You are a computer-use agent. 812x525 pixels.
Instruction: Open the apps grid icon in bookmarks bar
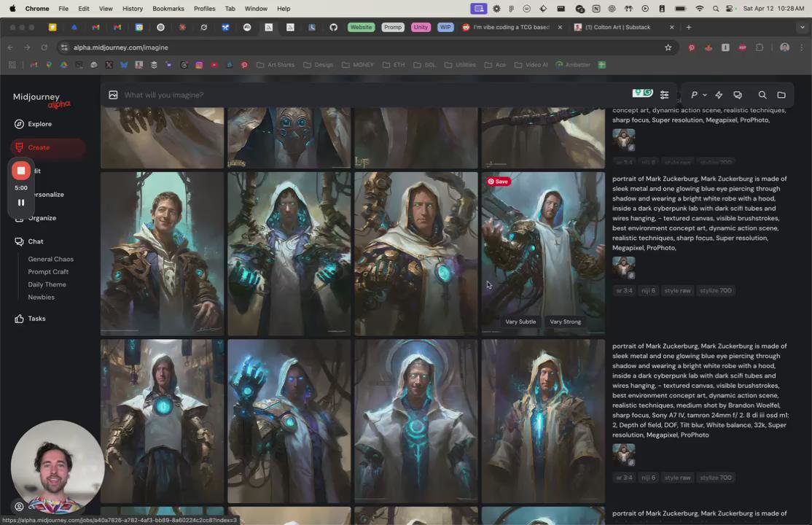12,65
